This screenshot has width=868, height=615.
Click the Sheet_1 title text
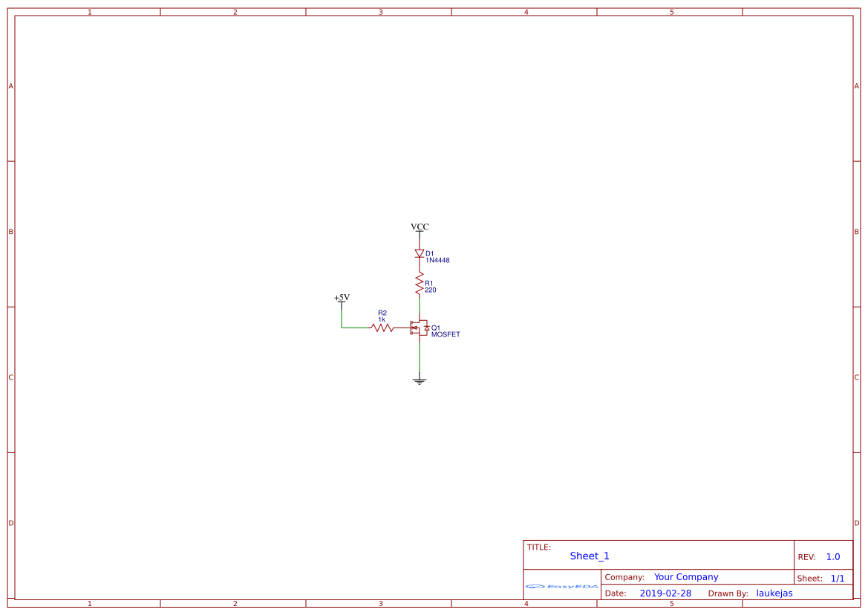tap(588, 556)
